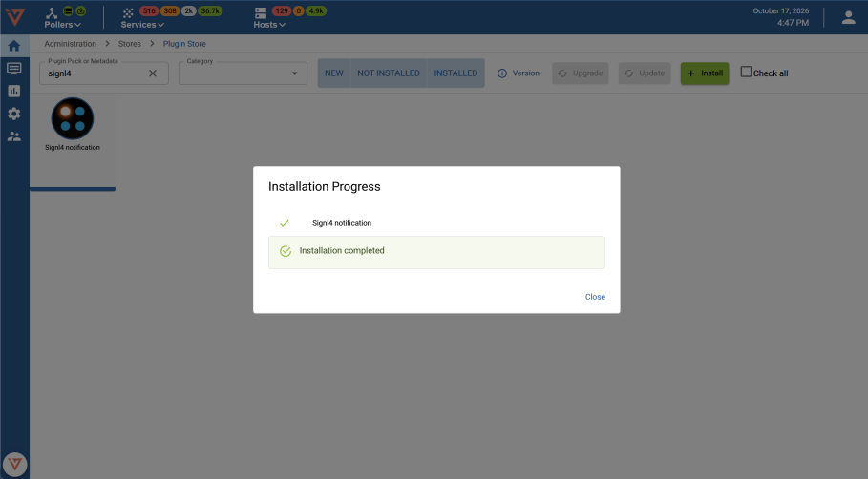The width and height of the screenshot is (868, 479).
Task: Click the Plugin Store breadcrumb
Action: coord(184,44)
